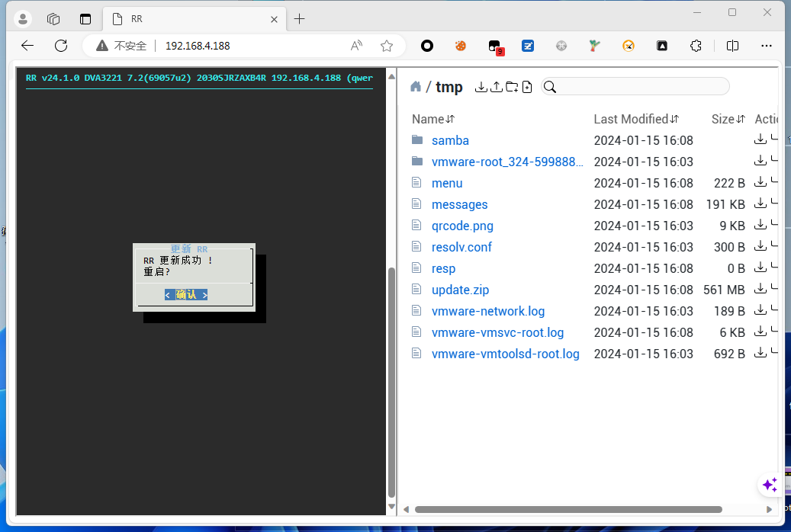Create a new folder in tmp
Image resolution: width=791 pixels, height=532 pixels.
512,87
